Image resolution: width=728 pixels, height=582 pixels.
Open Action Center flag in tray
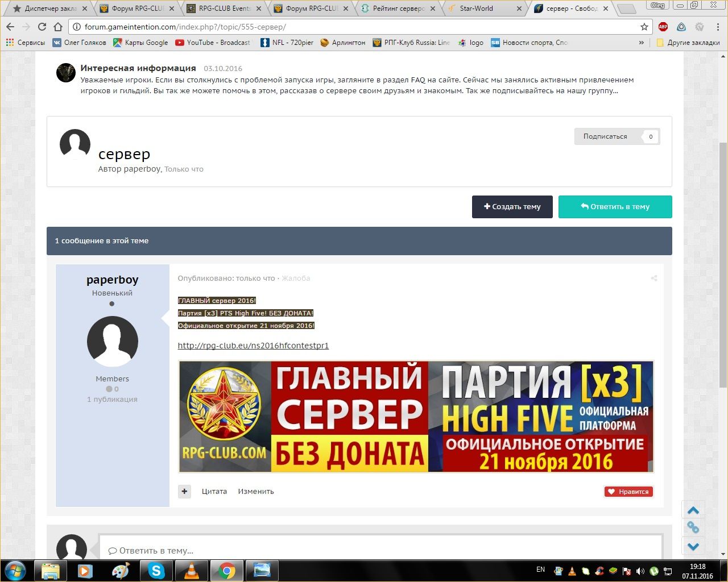click(x=627, y=571)
